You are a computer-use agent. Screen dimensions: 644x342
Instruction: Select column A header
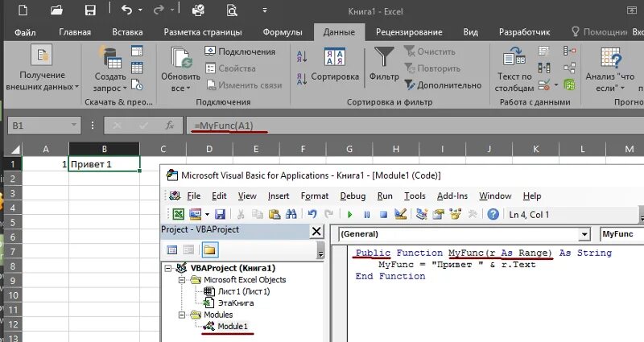[x=45, y=149]
